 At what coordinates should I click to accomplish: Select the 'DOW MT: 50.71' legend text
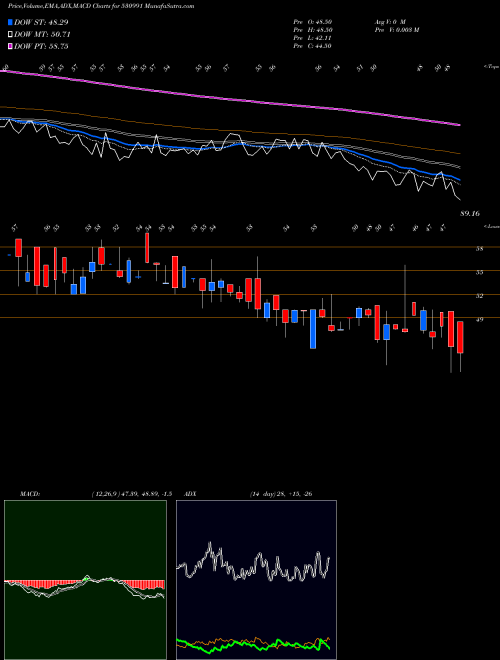42,35
